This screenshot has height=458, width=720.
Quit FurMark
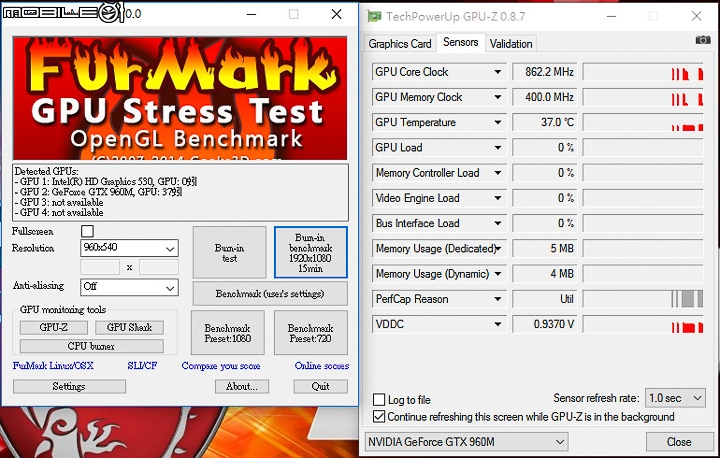pos(321,386)
